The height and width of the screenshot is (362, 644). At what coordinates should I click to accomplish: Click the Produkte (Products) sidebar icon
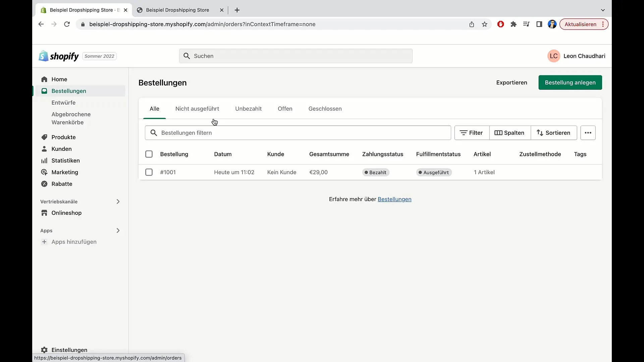tap(44, 137)
